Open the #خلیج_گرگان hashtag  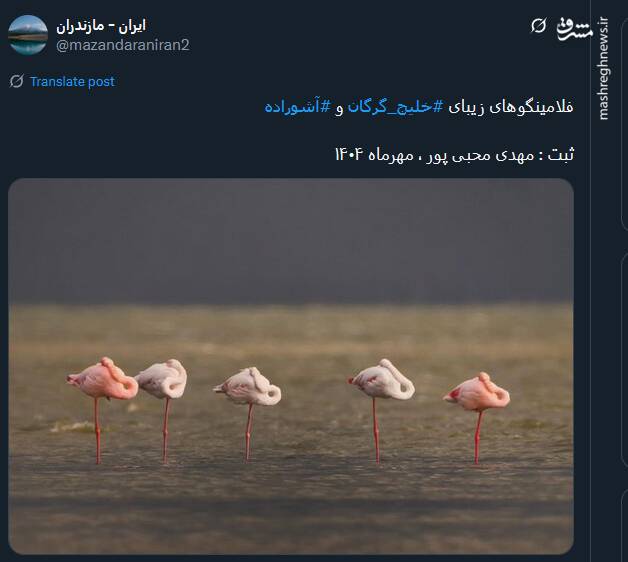point(396,107)
